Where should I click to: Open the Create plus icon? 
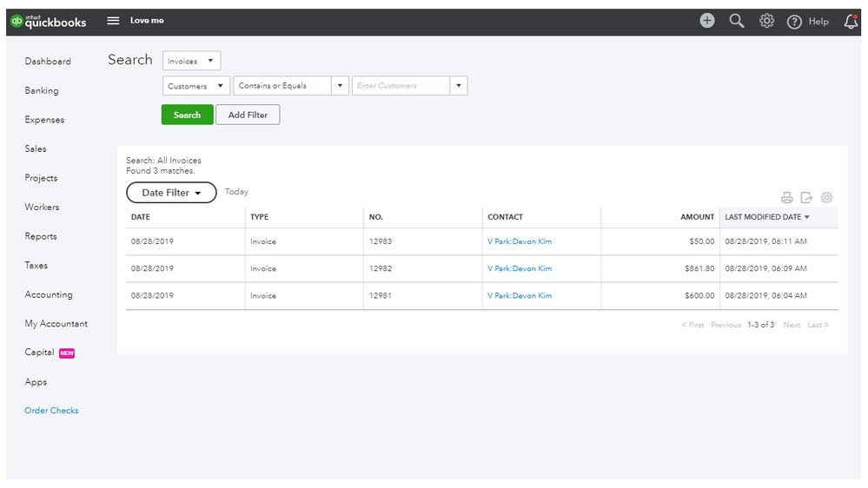coord(707,21)
